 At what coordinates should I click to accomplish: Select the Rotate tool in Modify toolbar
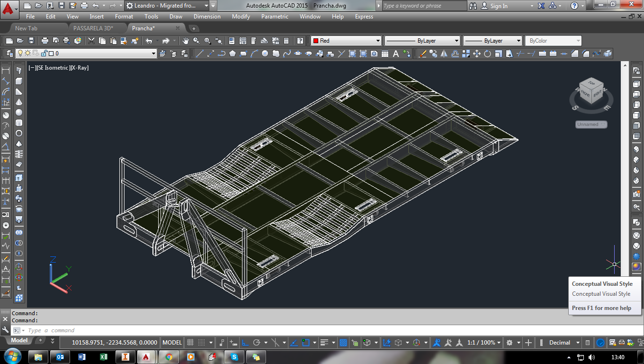click(488, 54)
